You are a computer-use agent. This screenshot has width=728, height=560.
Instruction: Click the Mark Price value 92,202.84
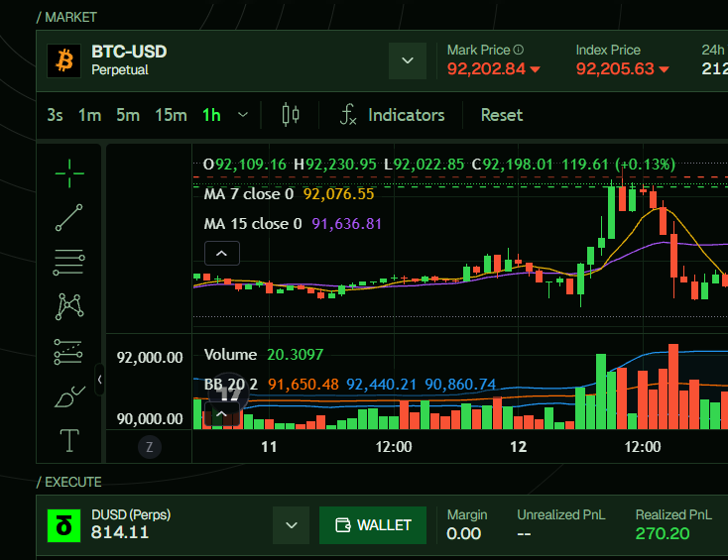[486, 69]
